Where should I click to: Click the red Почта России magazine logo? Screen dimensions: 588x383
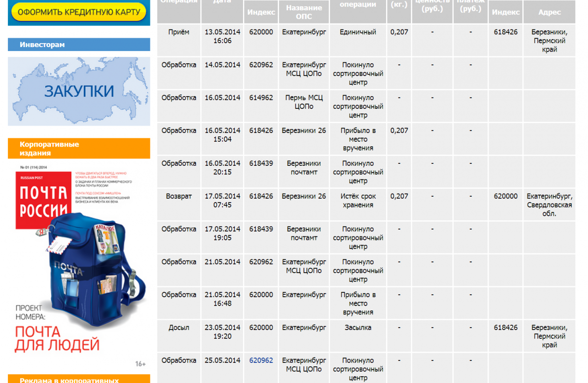point(44,201)
